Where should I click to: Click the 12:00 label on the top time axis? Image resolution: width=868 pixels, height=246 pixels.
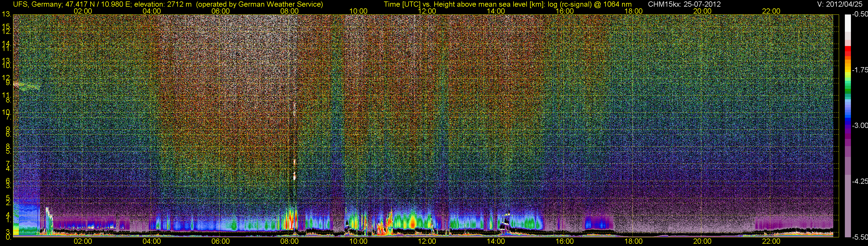click(x=427, y=11)
